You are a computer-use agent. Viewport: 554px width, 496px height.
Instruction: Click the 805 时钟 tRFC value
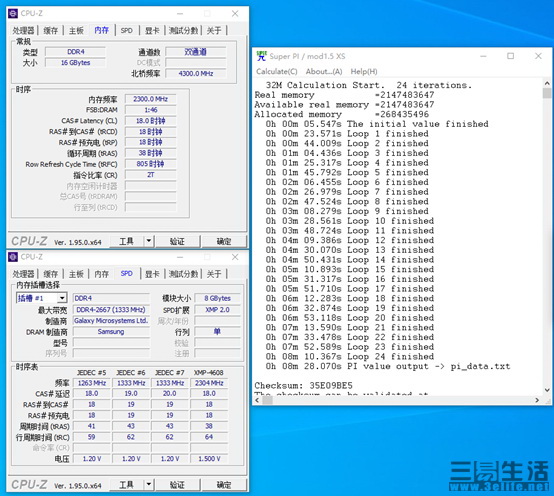pyautogui.click(x=151, y=164)
